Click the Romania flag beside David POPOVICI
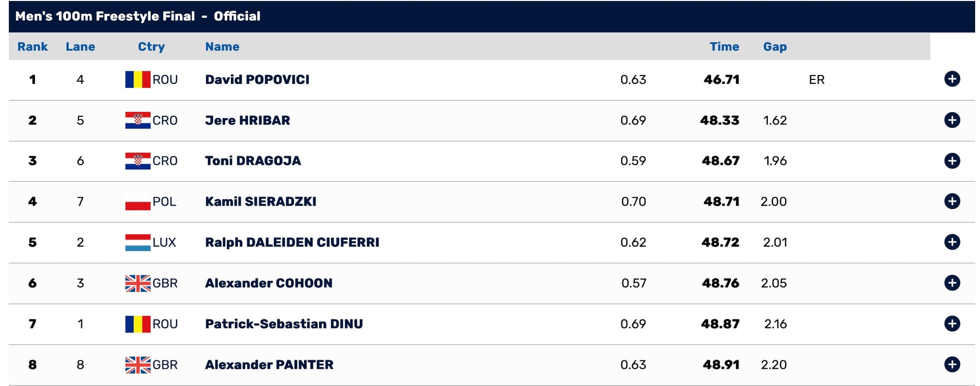980x386 pixels. [138, 79]
